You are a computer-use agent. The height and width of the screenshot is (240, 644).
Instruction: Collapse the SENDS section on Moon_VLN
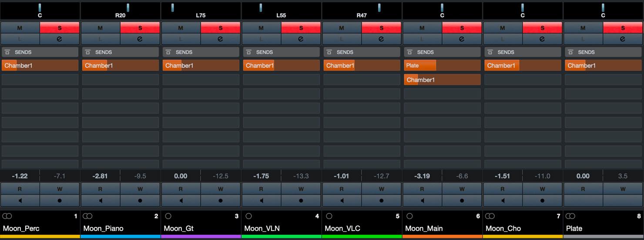tap(282, 52)
